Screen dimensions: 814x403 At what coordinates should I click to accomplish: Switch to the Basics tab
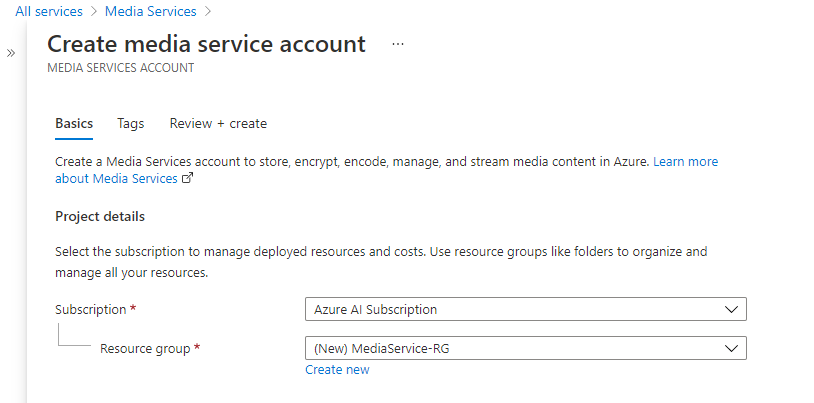point(74,124)
